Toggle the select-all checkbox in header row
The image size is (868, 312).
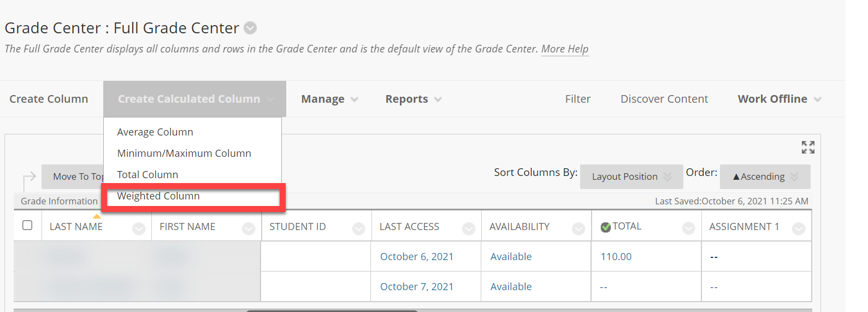pyautogui.click(x=27, y=225)
